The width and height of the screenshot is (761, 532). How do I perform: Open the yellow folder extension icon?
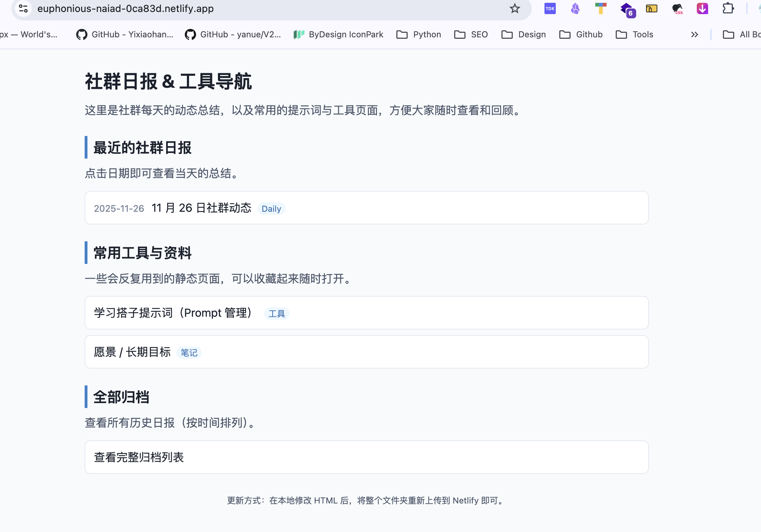tap(652, 8)
